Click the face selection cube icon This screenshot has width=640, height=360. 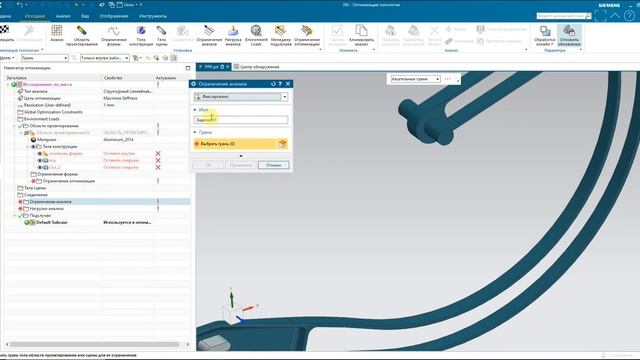(x=282, y=144)
